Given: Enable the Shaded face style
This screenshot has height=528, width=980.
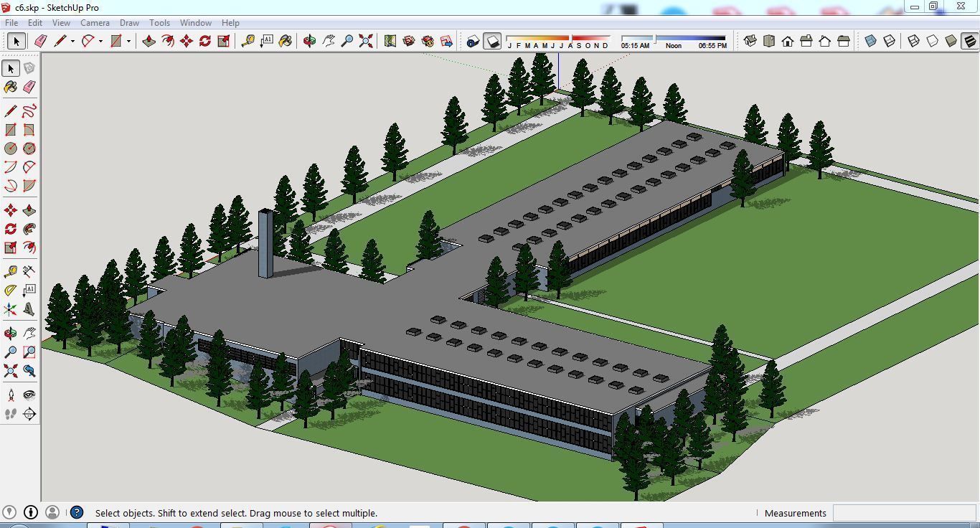Looking at the screenshot, I should pos(951,41).
